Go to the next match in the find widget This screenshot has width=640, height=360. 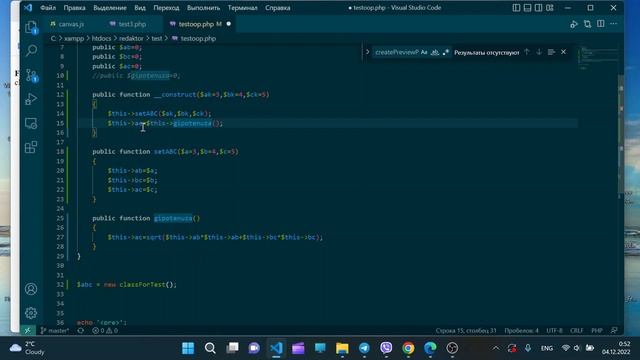pos(539,52)
